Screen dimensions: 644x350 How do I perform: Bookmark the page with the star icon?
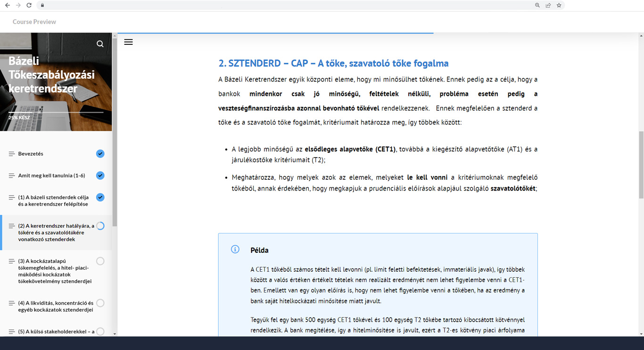(x=559, y=5)
